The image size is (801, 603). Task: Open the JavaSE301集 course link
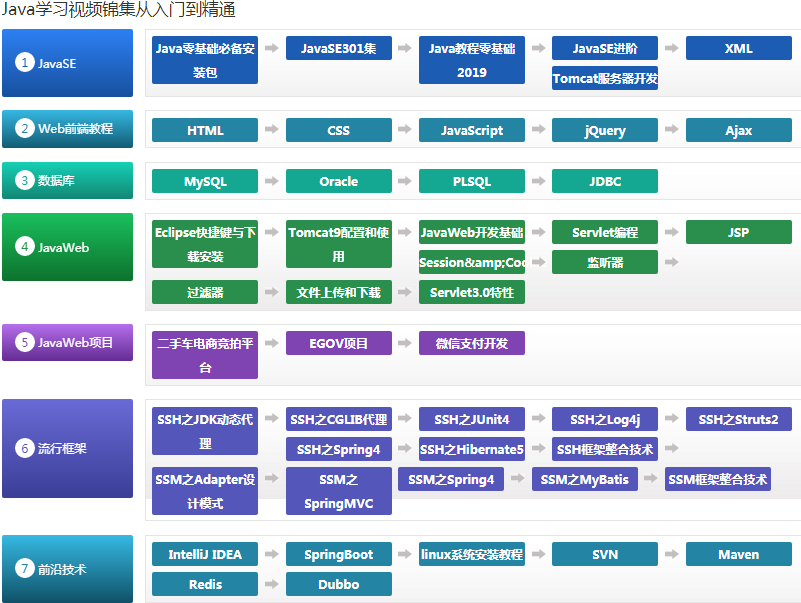click(338, 48)
